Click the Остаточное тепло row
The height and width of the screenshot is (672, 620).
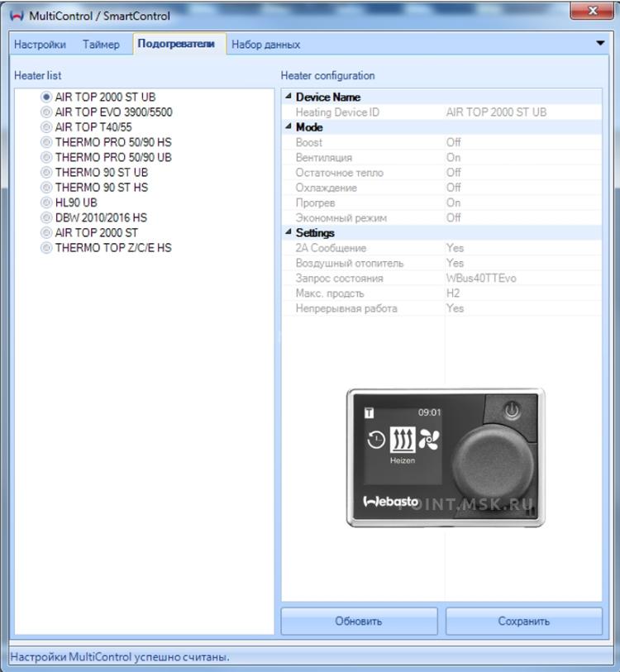point(441,172)
